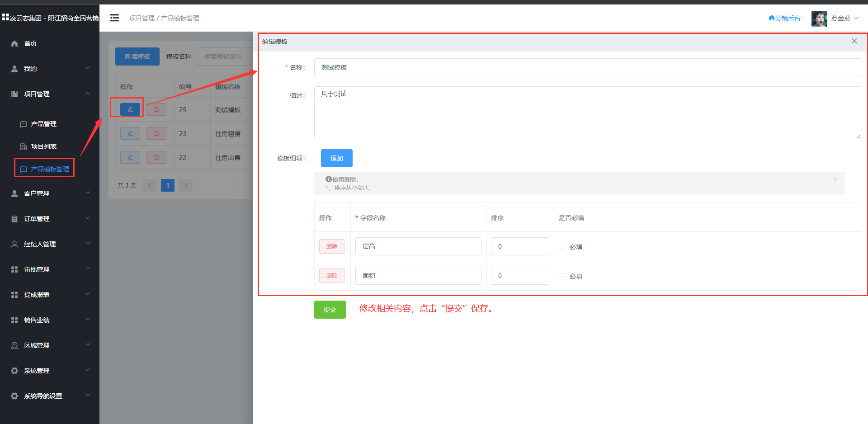Click the 排序 input in 面积 row
This screenshot has height=424, width=868.
[x=520, y=276]
